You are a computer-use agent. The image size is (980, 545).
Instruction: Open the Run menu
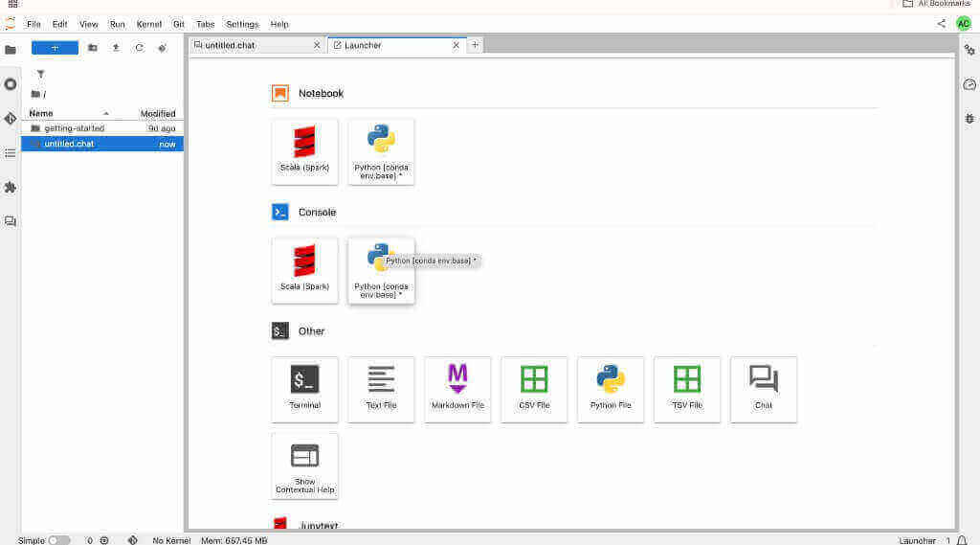tap(117, 24)
